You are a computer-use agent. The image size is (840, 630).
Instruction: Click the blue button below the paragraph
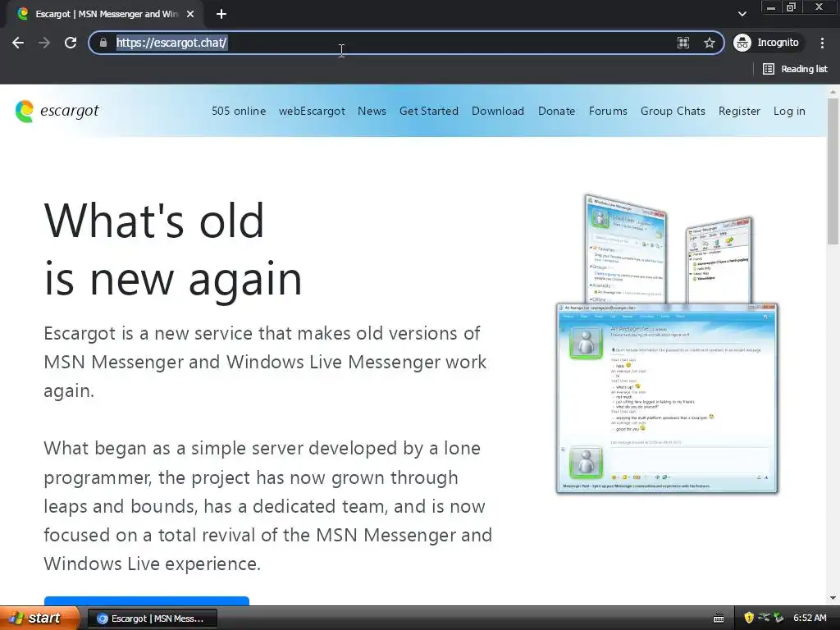(x=147, y=600)
